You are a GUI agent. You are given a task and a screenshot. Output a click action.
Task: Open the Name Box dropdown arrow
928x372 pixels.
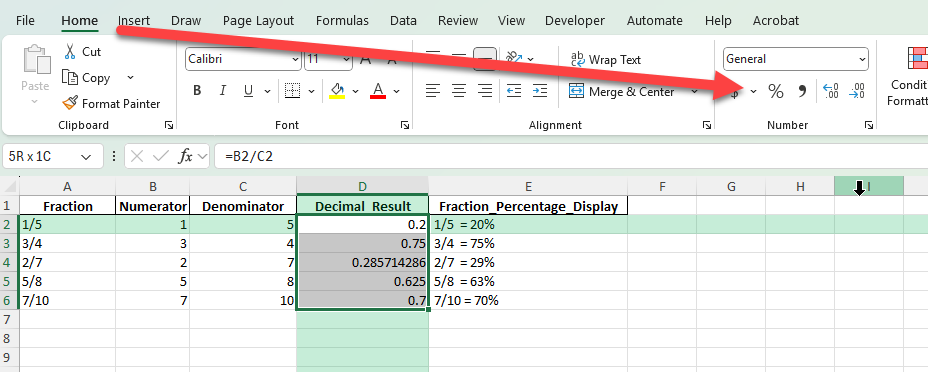click(86, 157)
